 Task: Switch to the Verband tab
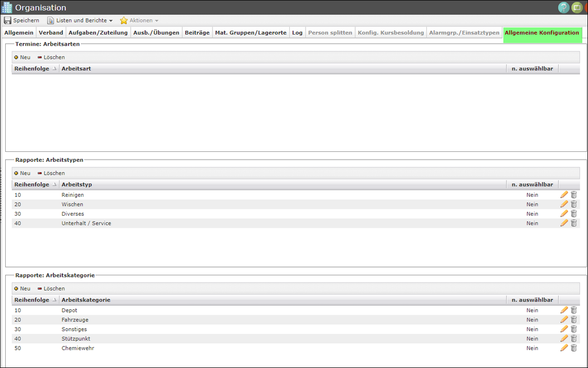(x=51, y=32)
